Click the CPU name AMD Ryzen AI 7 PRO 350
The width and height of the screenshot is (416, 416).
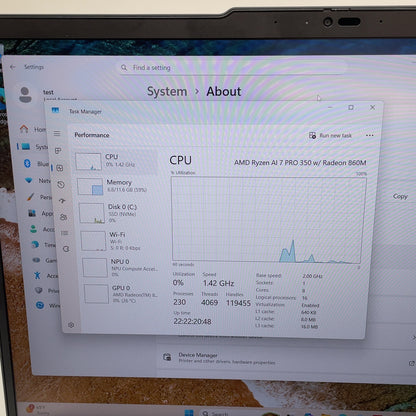(300, 163)
